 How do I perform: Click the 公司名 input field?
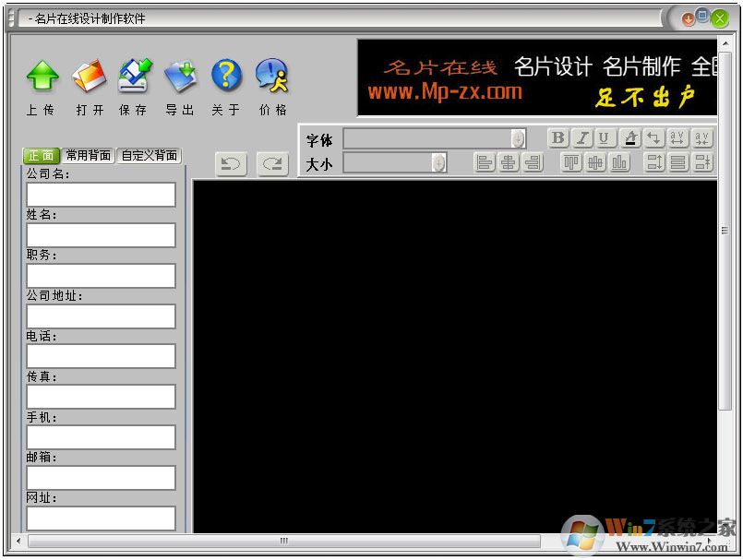pyautogui.click(x=102, y=194)
